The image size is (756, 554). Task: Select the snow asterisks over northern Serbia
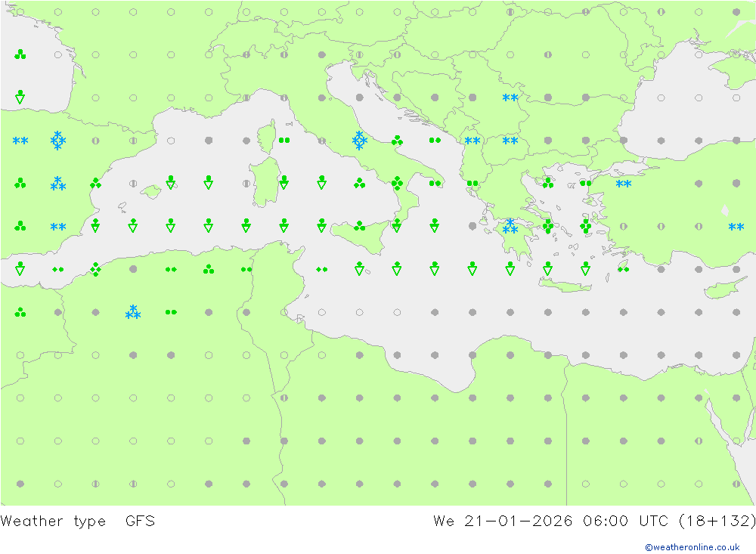(x=510, y=98)
